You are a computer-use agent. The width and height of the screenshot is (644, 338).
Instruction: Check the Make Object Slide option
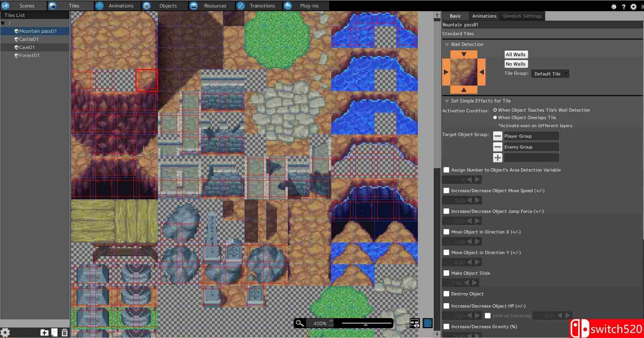click(446, 273)
